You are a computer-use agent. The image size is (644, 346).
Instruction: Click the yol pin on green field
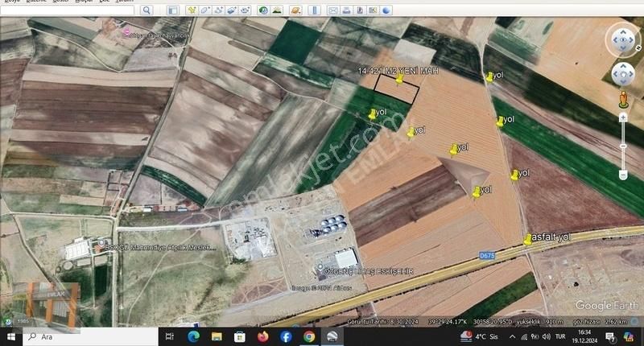(x=373, y=114)
